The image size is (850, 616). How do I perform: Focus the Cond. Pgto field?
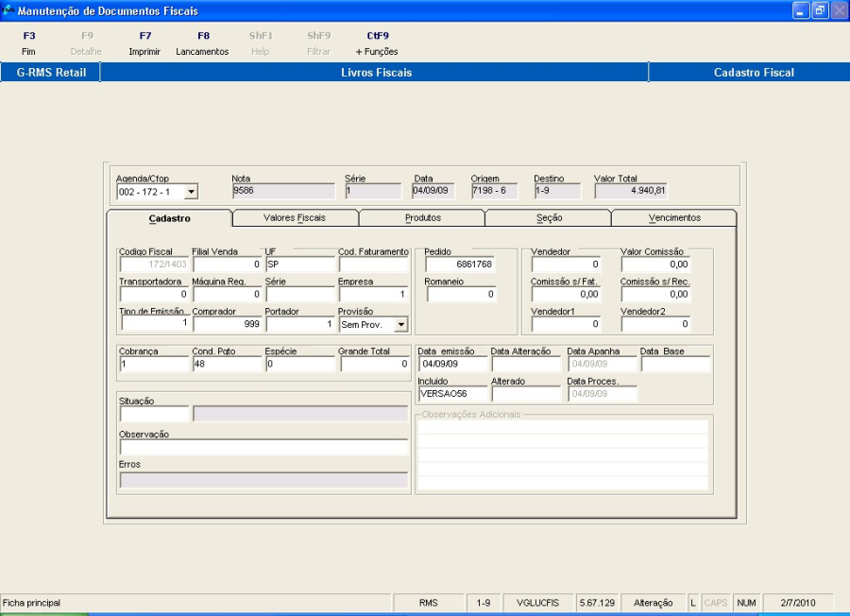(226, 365)
